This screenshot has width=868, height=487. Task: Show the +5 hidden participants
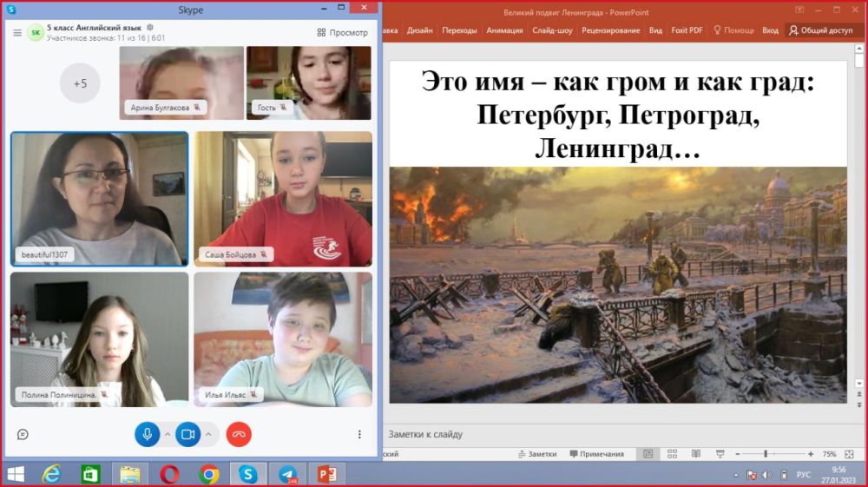pyautogui.click(x=80, y=83)
